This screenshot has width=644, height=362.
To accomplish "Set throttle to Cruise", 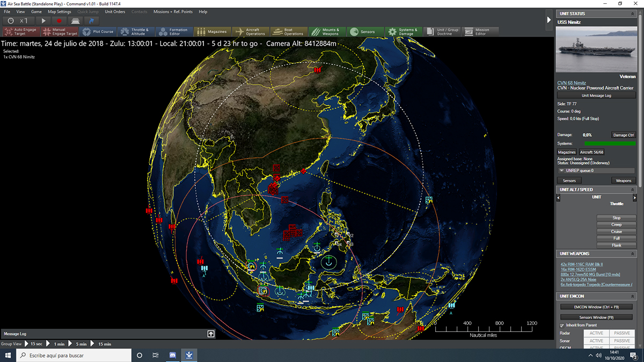I will (x=616, y=232).
